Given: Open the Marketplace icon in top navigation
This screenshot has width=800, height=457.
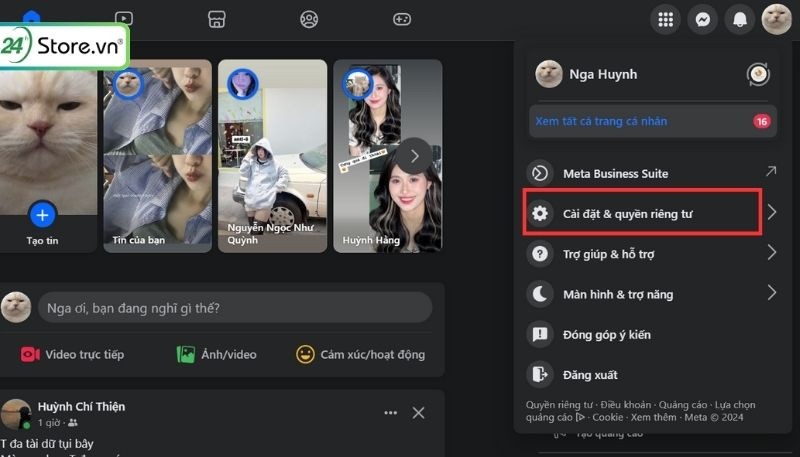Looking at the screenshot, I should point(216,18).
